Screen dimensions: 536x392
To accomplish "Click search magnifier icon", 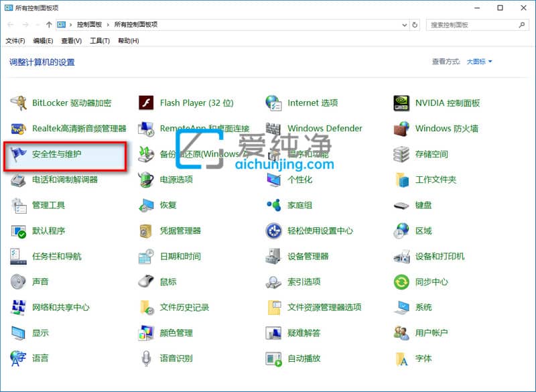I will [x=522, y=25].
